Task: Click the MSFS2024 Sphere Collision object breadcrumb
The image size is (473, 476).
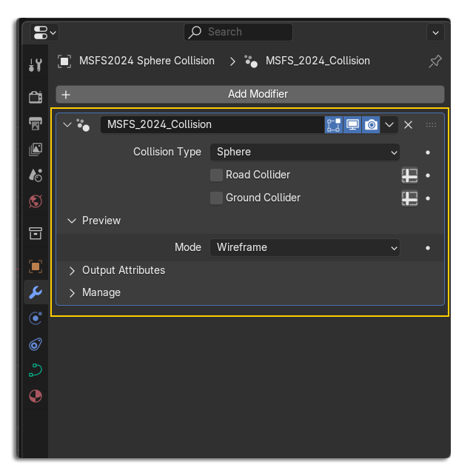Action: click(147, 61)
